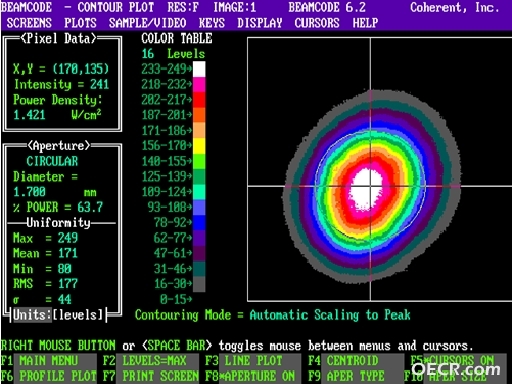This screenshot has height=384, width=512.
Task: Click the light blue 93-108 swatch
Action: tap(199, 207)
